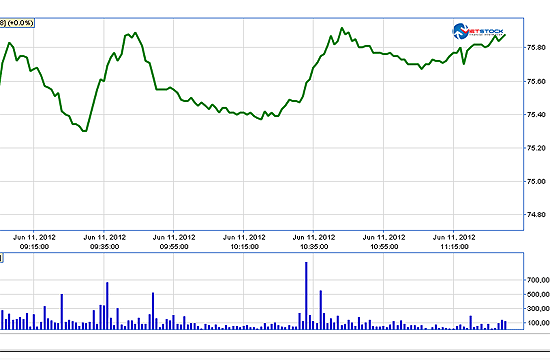This screenshot has height=364, width=550.
Task: Select the 75.60 price axis label
Action: (536, 81)
